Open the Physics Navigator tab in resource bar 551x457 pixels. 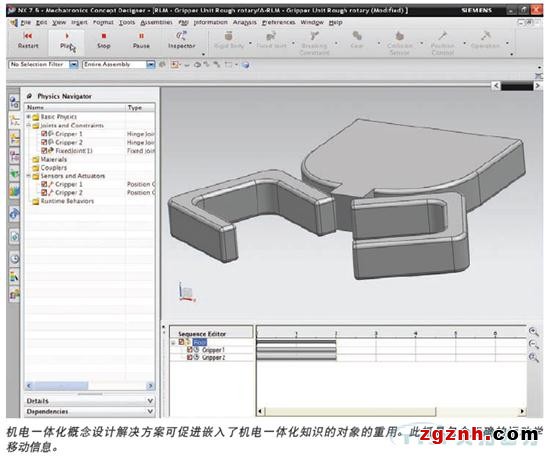pos(14,121)
